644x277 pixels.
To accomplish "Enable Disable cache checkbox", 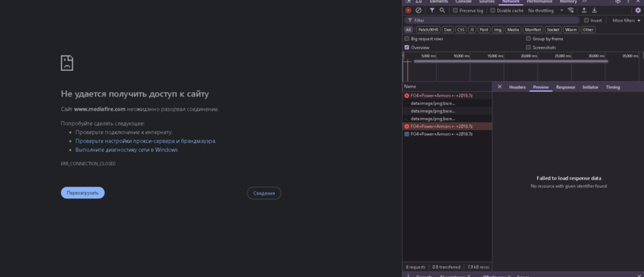I will pos(493,10).
